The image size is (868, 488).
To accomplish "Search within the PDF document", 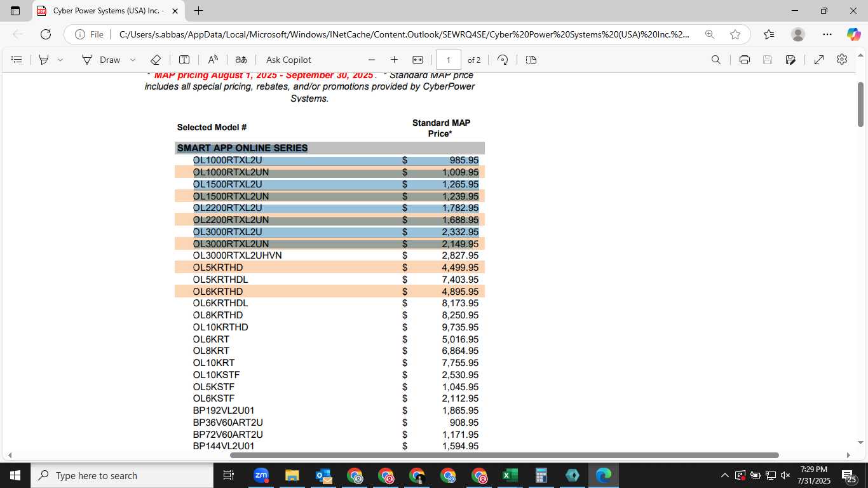I will click(x=716, y=60).
